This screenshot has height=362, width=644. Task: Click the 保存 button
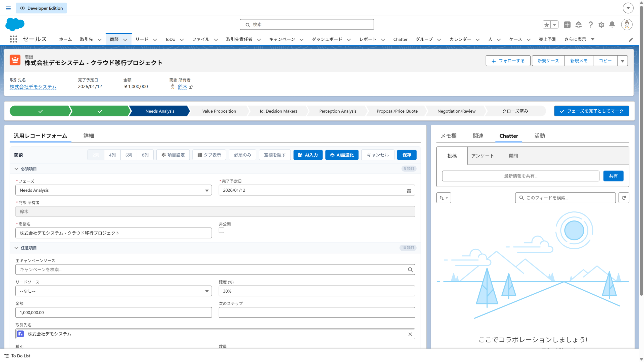coord(407,155)
